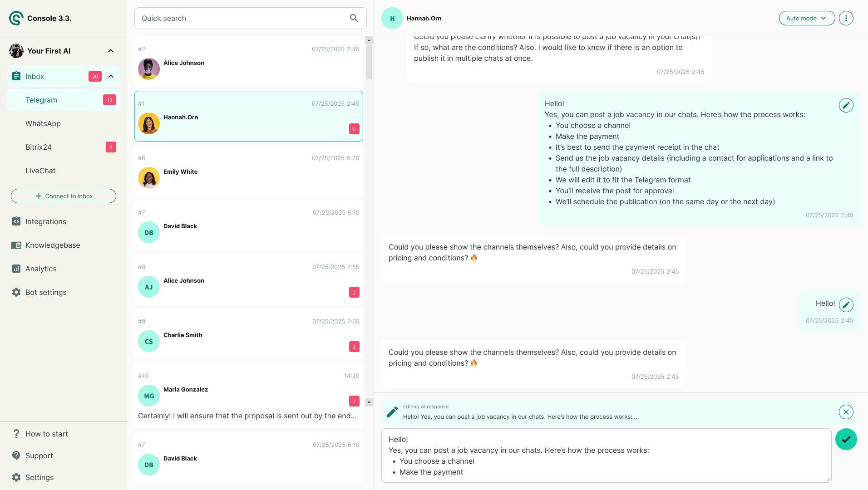
Task: Collapse the Inbox channel list
Action: point(111,76)
